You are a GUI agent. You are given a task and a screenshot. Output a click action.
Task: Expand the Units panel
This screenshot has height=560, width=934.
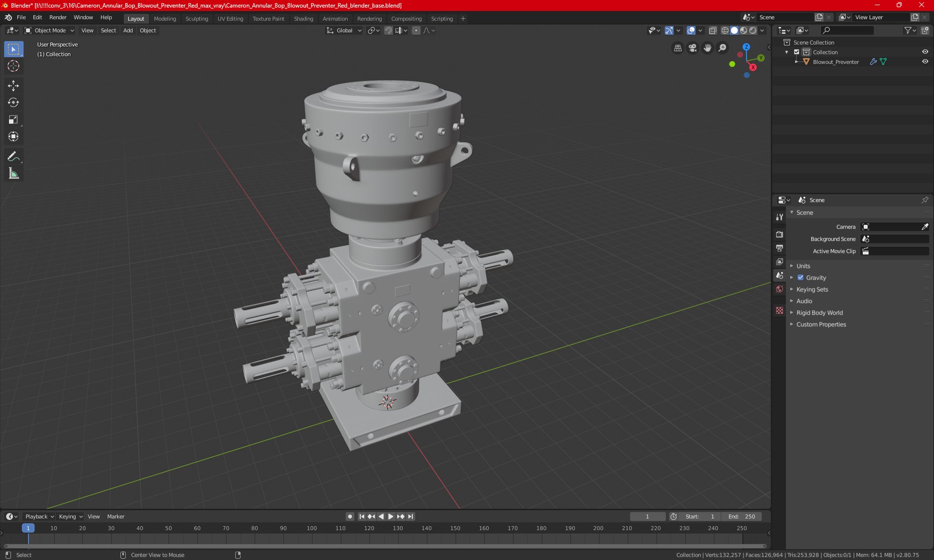pyautogui.click(x=803, y=266)
